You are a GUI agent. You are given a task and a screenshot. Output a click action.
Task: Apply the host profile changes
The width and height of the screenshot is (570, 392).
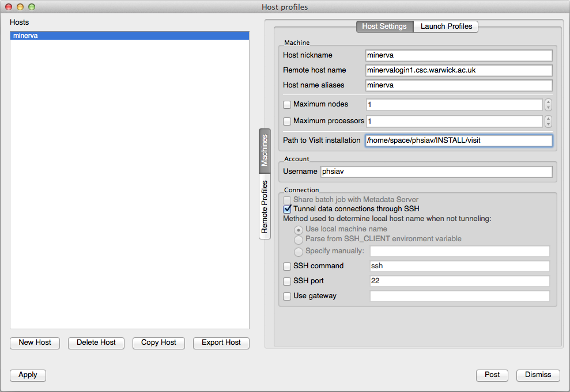[x=28, y=375]
